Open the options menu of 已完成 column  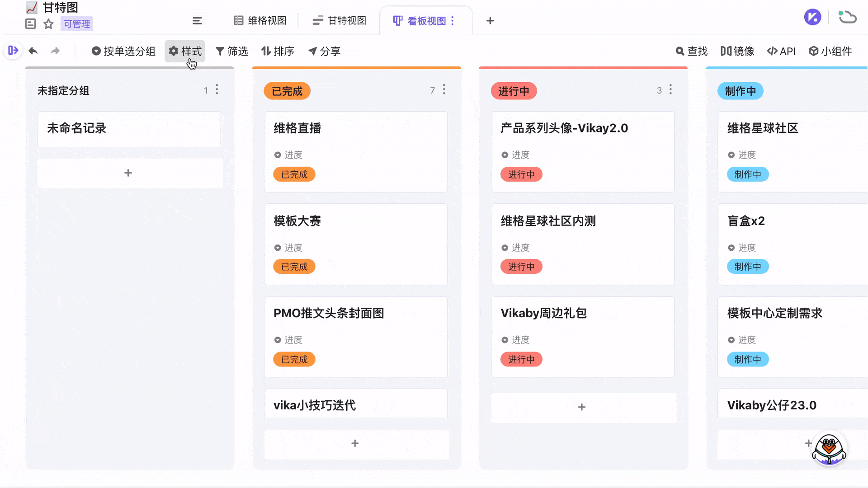click(444, 90)
